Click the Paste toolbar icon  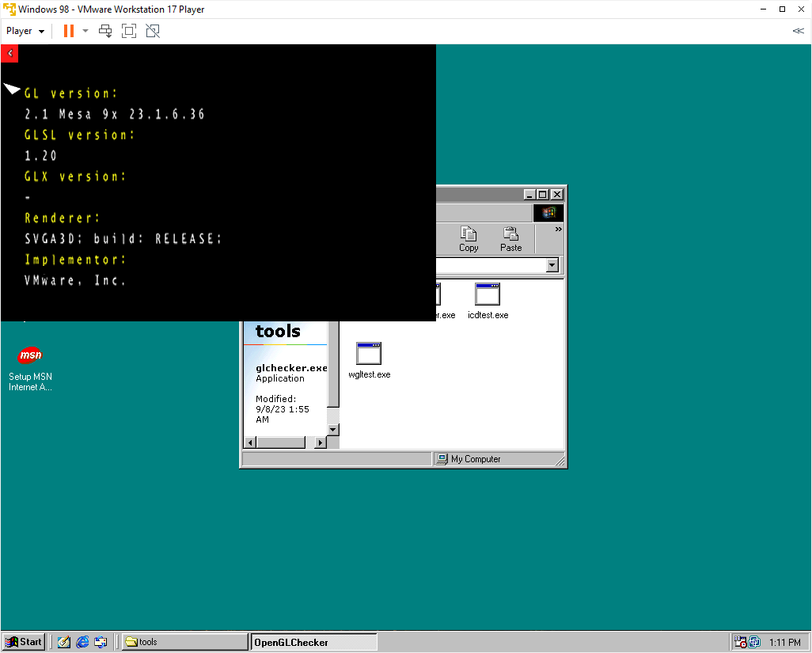tap(510, 237)
